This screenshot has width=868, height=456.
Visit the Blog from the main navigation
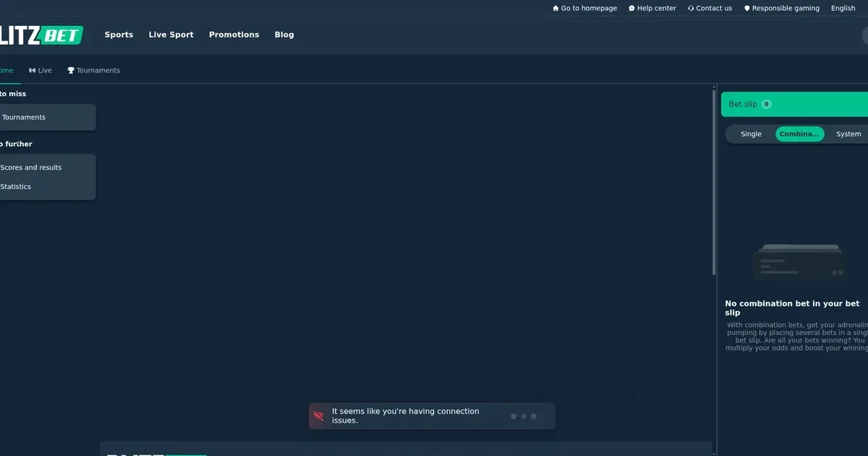click(x=284, y=35)
